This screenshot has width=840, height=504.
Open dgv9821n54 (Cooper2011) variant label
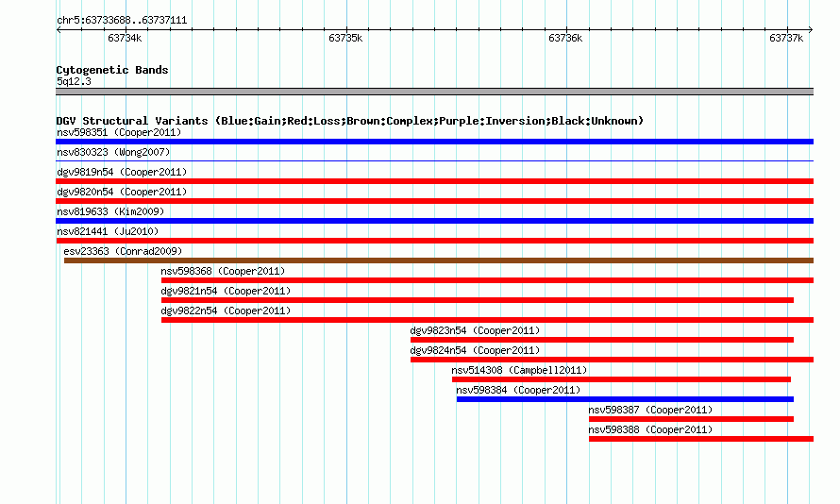(226, 291)
